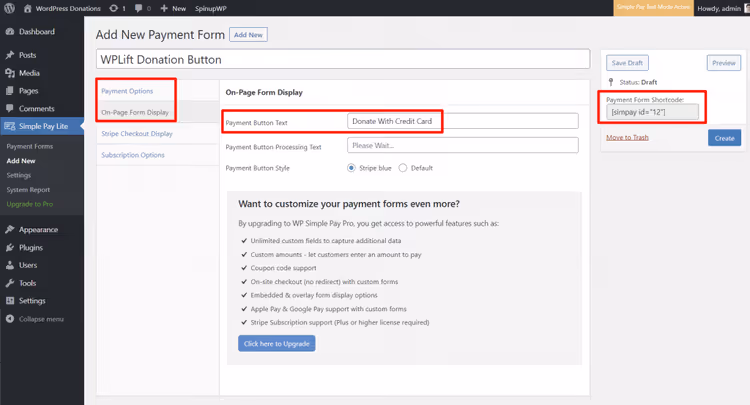The height and width of the screenshot is (405, 750).
Task: Click the WordPress logo icon
Action: [x=9, y=8]
